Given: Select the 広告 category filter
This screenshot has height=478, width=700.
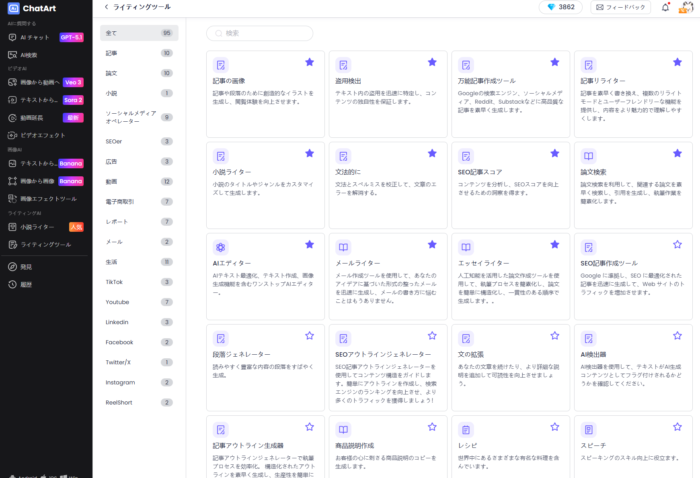Looking at the screenshot, I should pos(139,162).
